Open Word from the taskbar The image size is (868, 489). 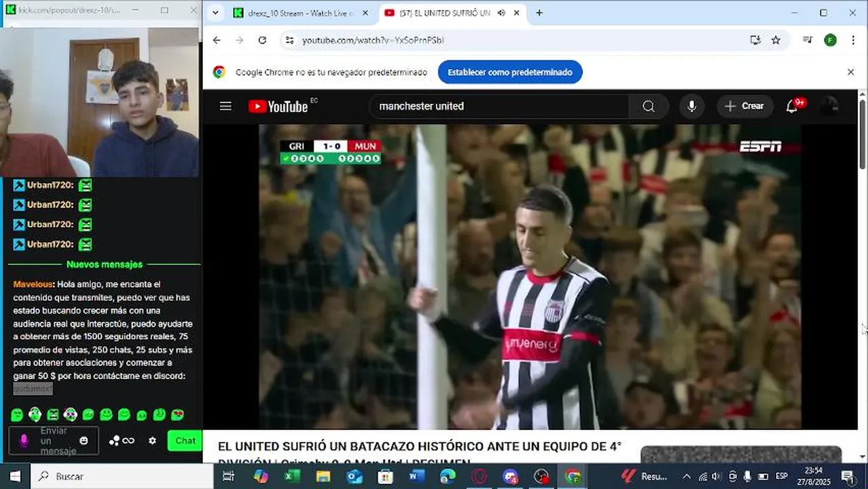417,476
